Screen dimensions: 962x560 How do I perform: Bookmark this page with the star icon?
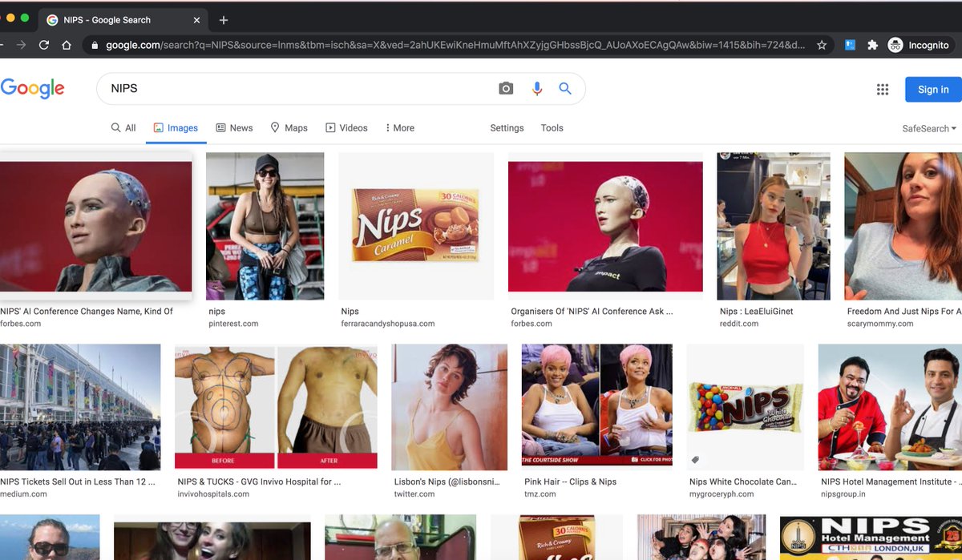(822, 46)
